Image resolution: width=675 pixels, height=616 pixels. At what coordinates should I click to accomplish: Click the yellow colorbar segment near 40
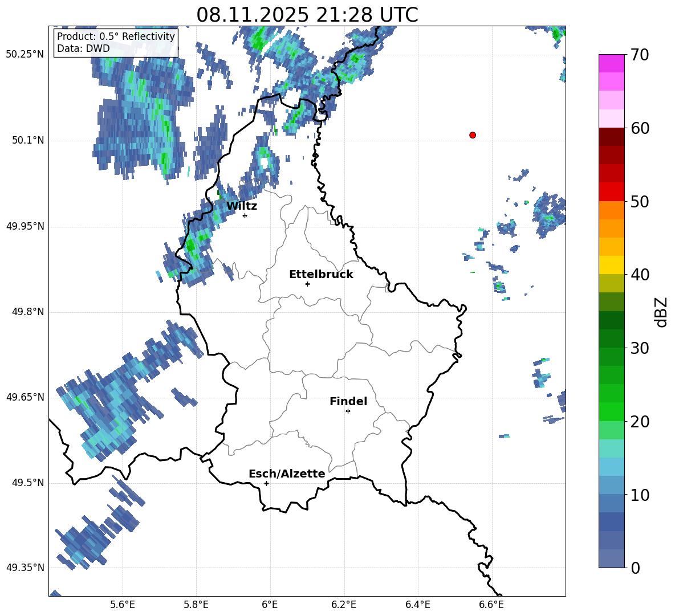point(612,265)
